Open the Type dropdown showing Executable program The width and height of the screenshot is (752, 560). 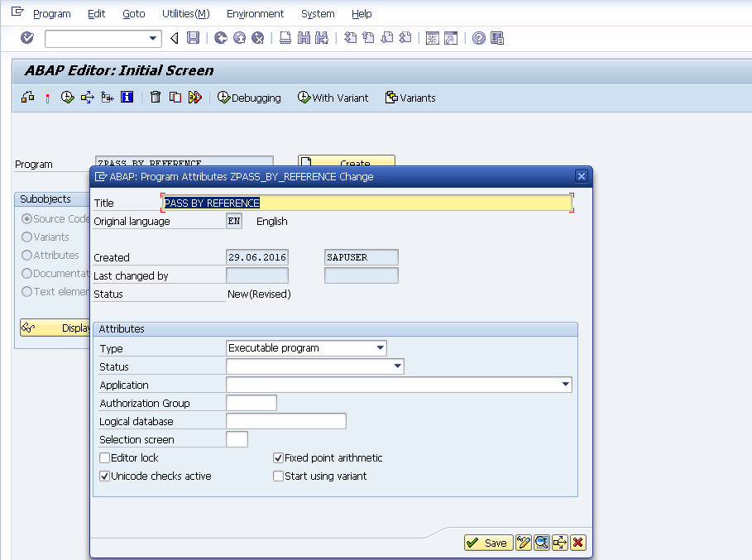click(x=378, y=348)
